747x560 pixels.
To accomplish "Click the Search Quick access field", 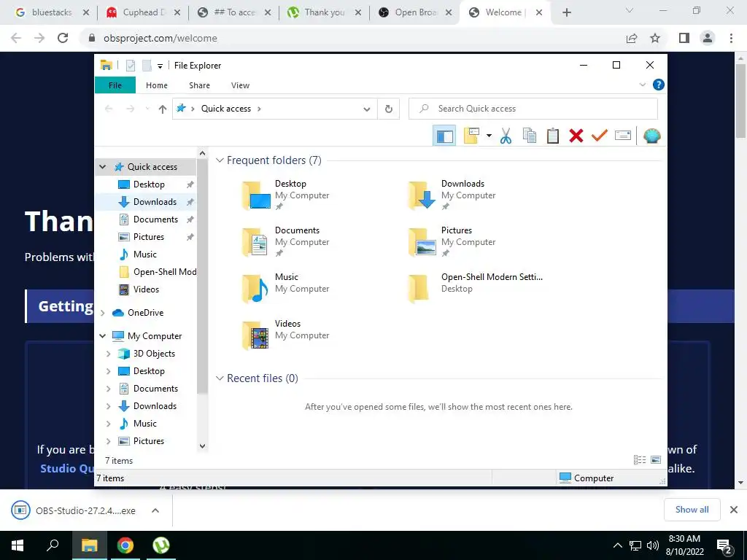I will (x=533, y=109).
